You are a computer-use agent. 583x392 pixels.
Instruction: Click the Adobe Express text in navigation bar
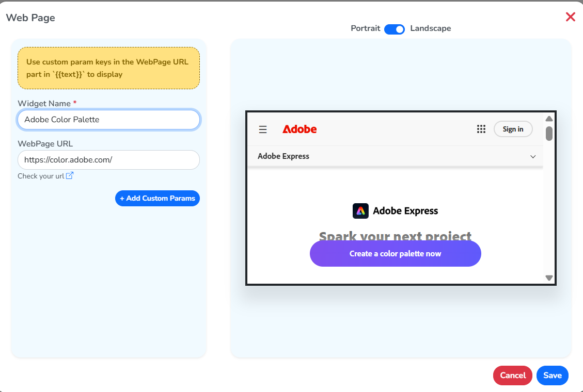click(x=283, y=156)
